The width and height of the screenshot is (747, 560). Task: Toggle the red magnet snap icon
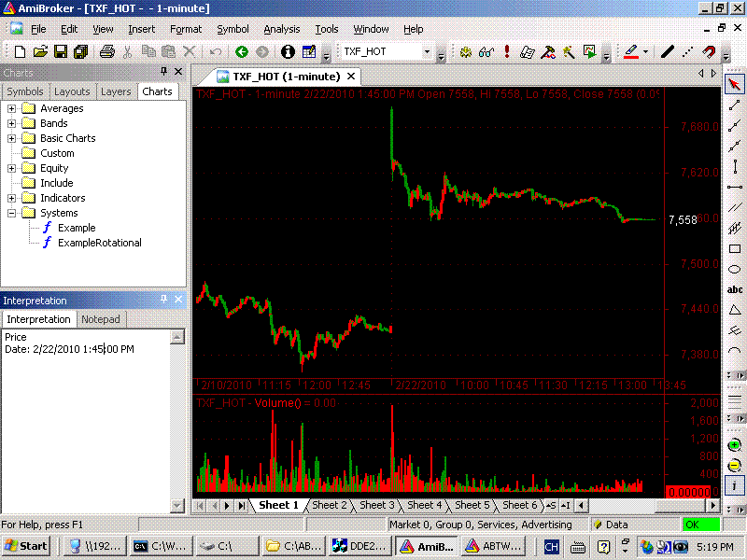(709, 51)
